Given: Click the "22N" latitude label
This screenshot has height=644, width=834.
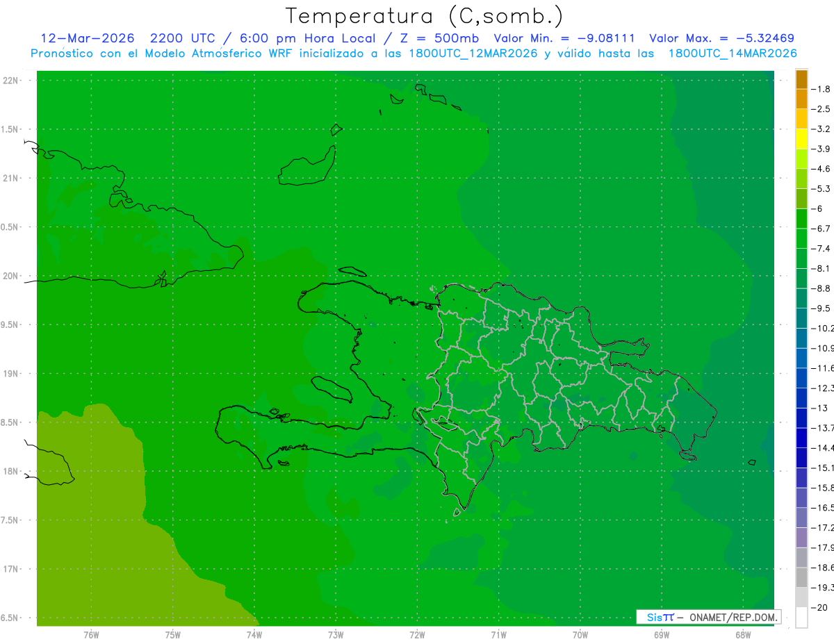Looking at the screenshot, I should (11, 80).
